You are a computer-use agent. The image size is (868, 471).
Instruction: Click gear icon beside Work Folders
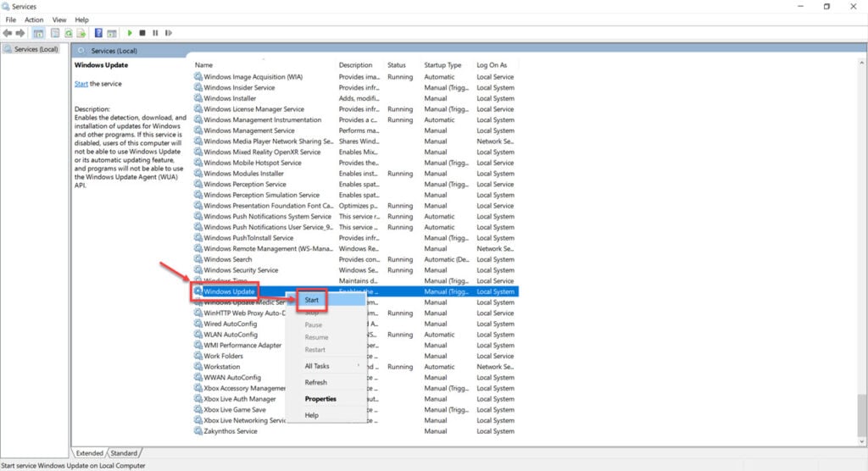[198, 356]
